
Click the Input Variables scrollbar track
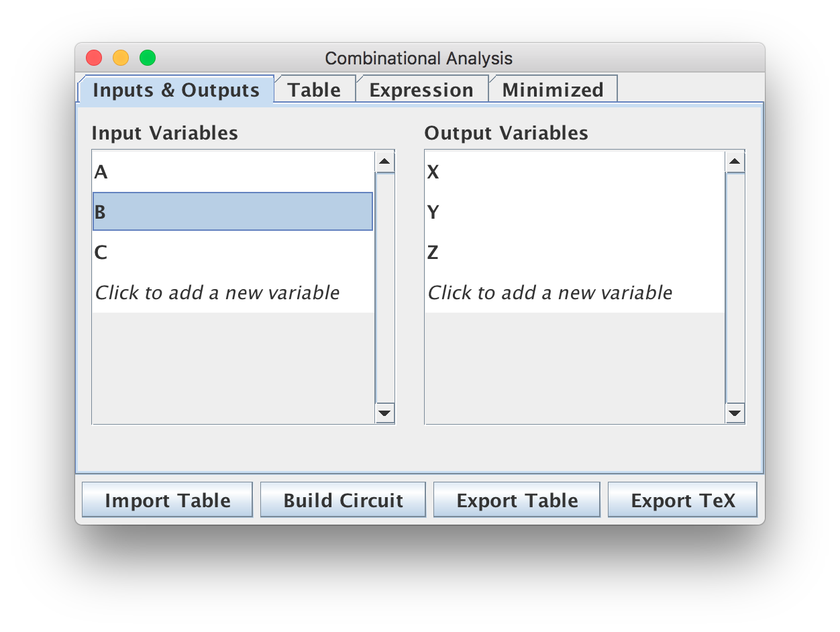(x=384, y=287)
